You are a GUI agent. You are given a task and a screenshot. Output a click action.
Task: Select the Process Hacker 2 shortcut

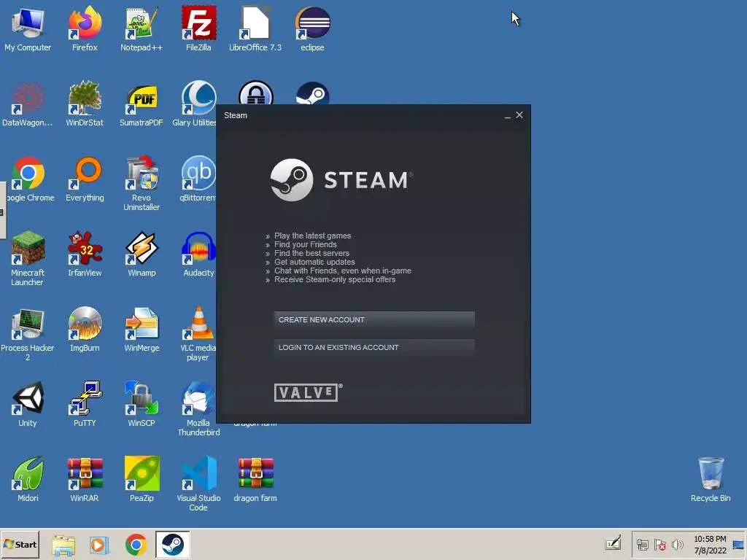(28, 334)
